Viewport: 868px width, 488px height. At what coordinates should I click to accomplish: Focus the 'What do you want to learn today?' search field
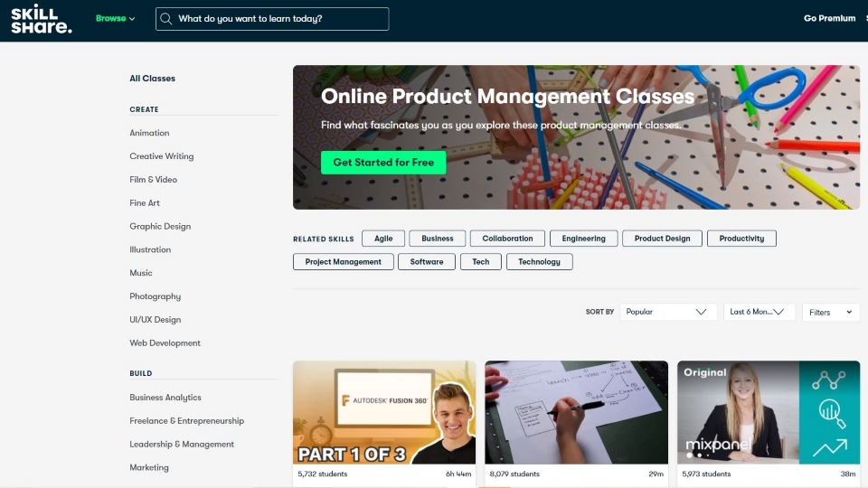(x=272, y=19)
